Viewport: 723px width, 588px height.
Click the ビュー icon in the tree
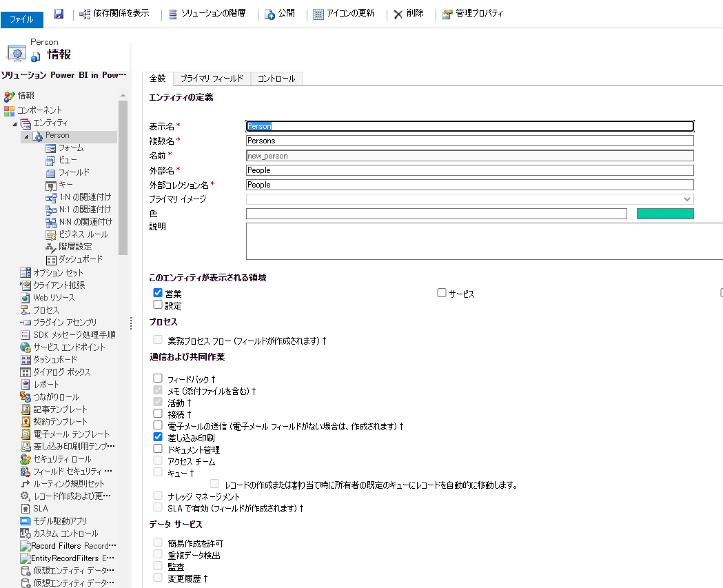pos(50,161)
